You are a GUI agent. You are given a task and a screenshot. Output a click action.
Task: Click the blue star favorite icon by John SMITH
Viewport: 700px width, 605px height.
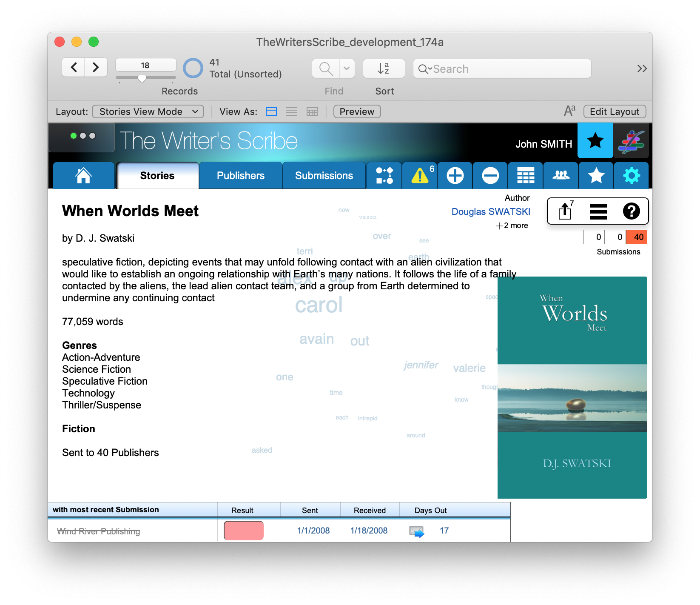pyautogui.click(x=595, y=140)
